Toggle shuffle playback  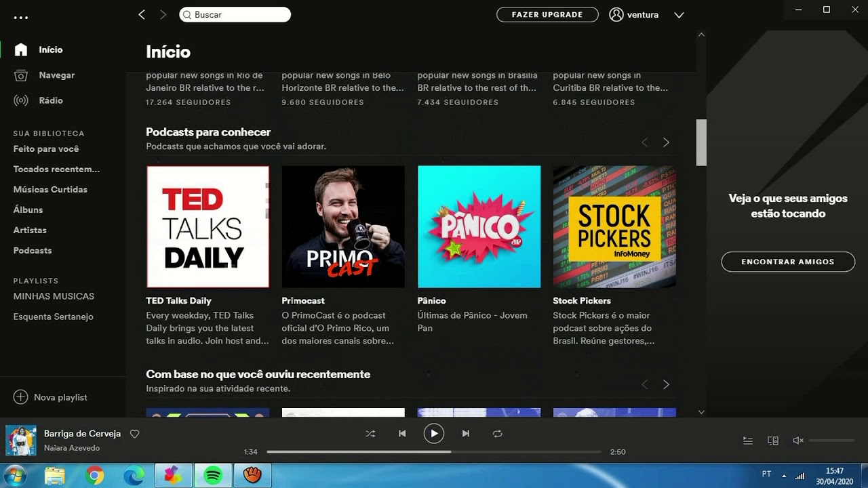point(370,434)
